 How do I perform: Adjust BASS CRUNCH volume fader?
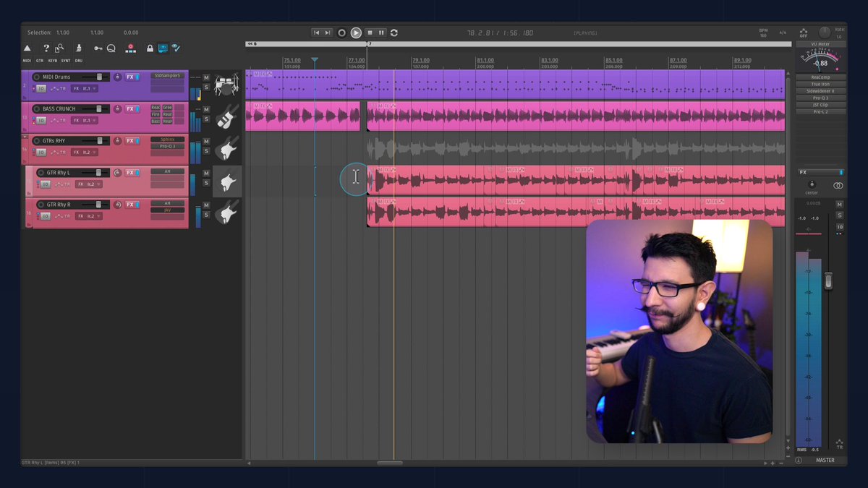tap(98, 109)
